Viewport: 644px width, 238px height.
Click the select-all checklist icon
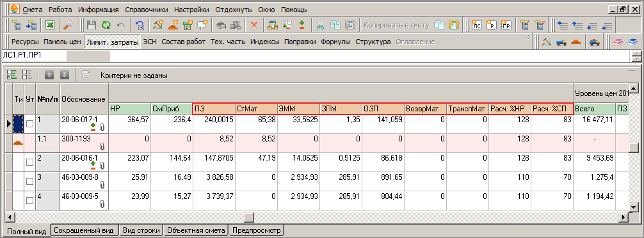coord(12,75)
